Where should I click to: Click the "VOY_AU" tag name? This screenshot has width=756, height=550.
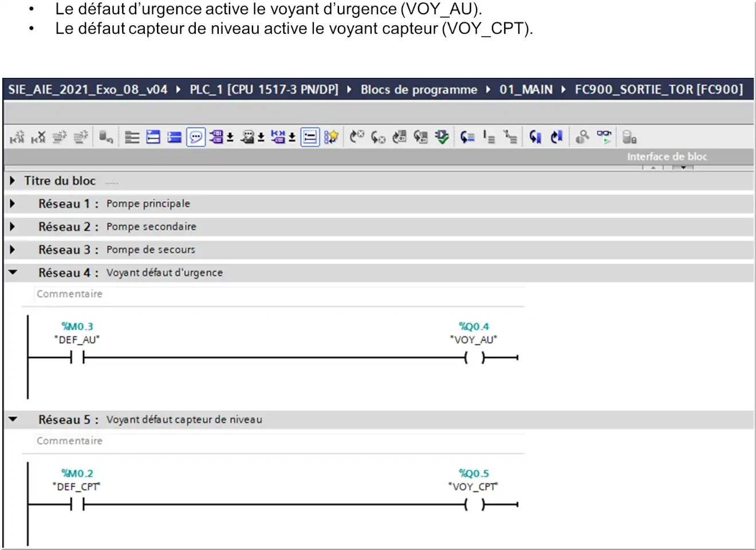(x=474, y=340)
